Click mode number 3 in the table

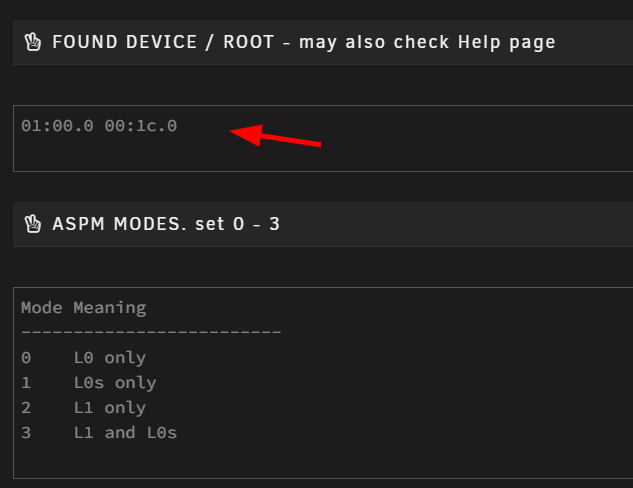point(26,433)
